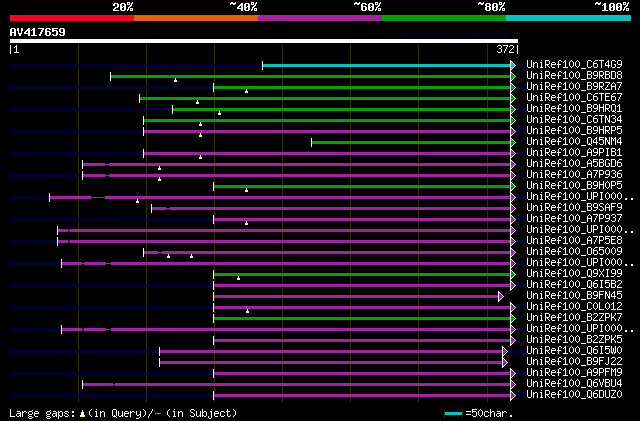Click the yellow gap marker below the C6TN34 bar
The width and height of the screenshot is (640, 421).
[200, 124]
